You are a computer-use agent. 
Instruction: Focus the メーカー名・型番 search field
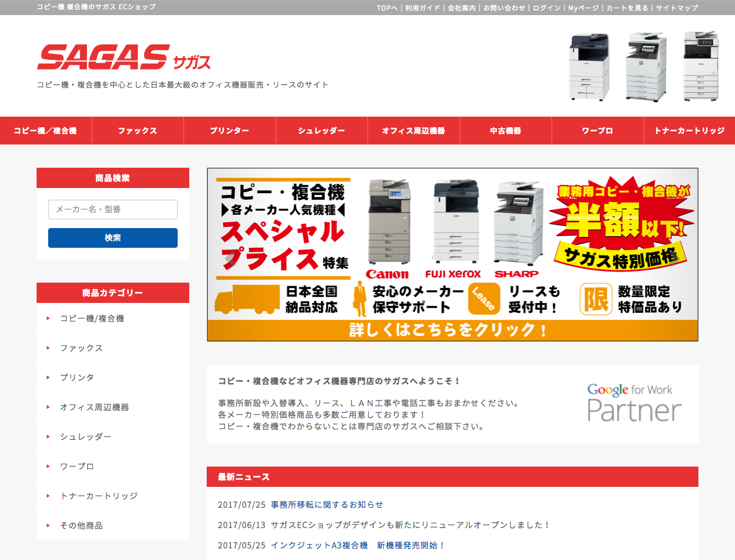pos(113,209)
